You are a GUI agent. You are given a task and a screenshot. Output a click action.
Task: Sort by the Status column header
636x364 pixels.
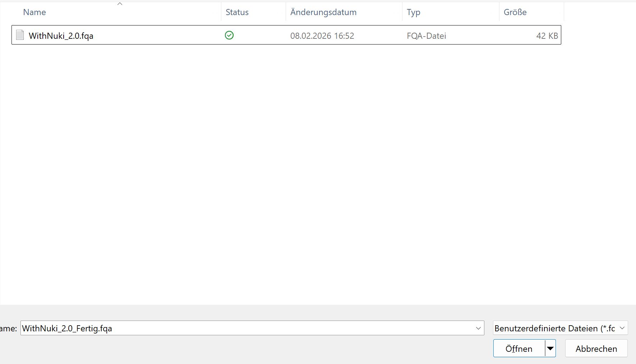tap(237, 12)
